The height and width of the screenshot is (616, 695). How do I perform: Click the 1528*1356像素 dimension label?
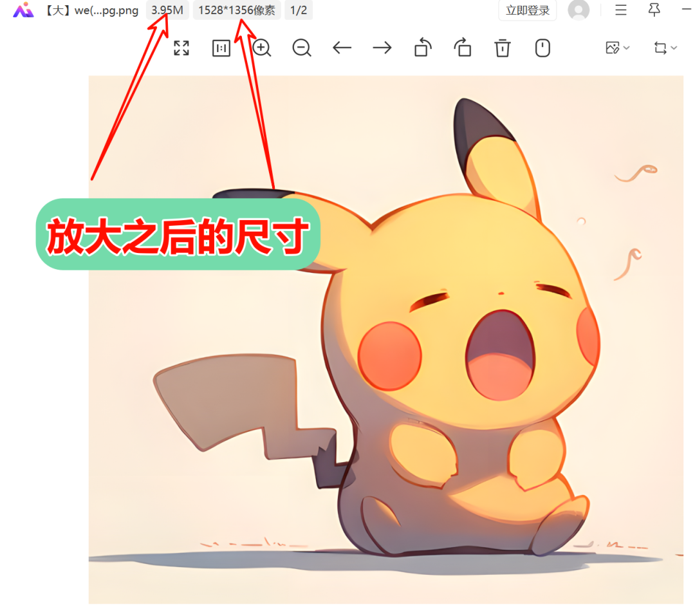pos(237,10)
